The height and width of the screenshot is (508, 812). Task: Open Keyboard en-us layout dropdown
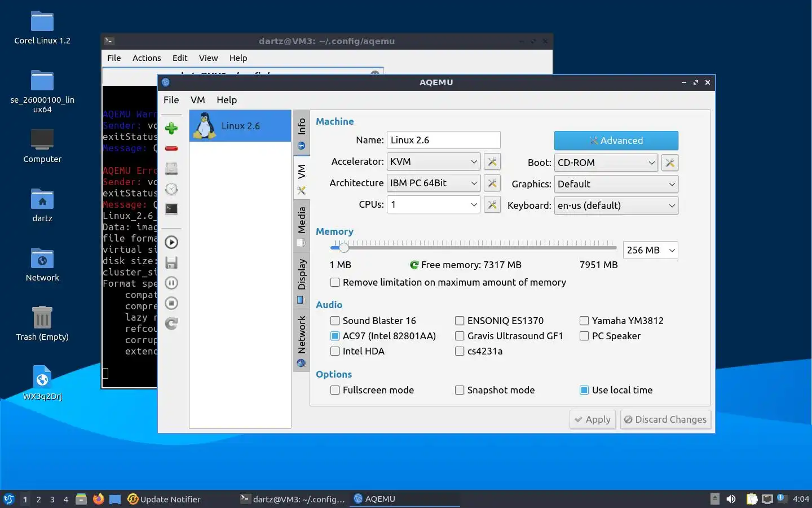(616, 205)
